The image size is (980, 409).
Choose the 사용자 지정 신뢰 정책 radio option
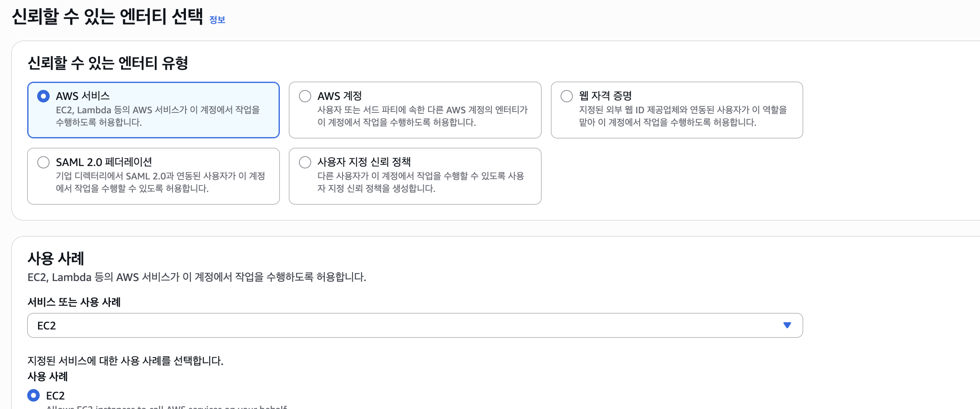pyautogui.click(x=305, y=162)
